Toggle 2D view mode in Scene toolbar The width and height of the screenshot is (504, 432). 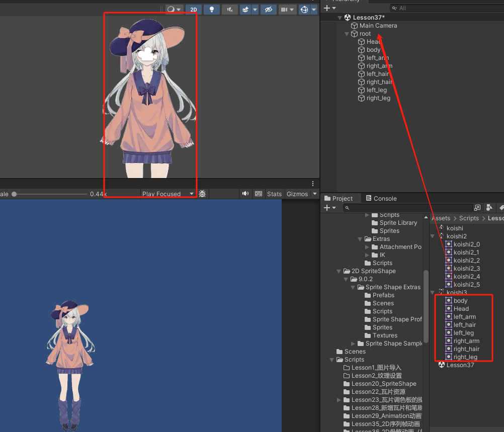[194, 9]
